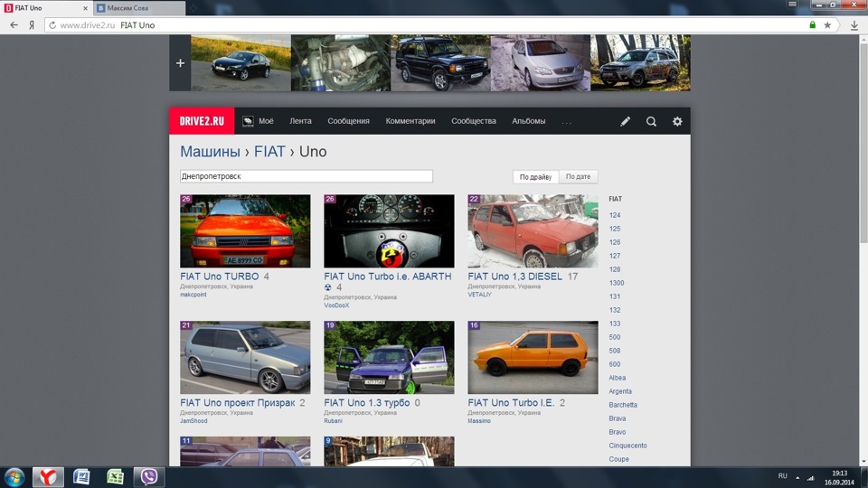The height and width of the screenshot is (488, 868).
Task: Bookmark page with the star icon
Action: point(827,25)
